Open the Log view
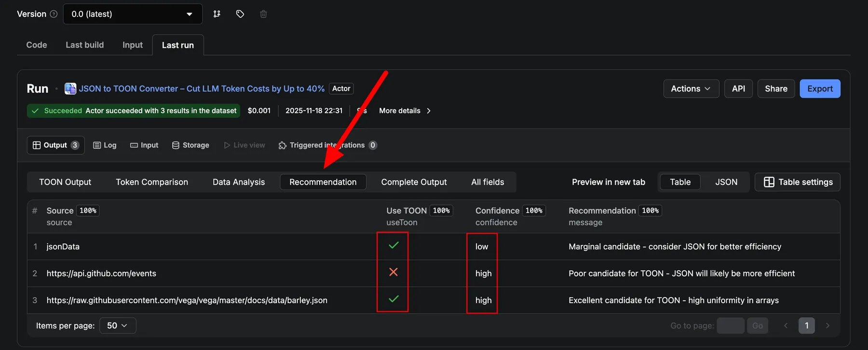Screen dimensions: 868x350 click(105, 145)
